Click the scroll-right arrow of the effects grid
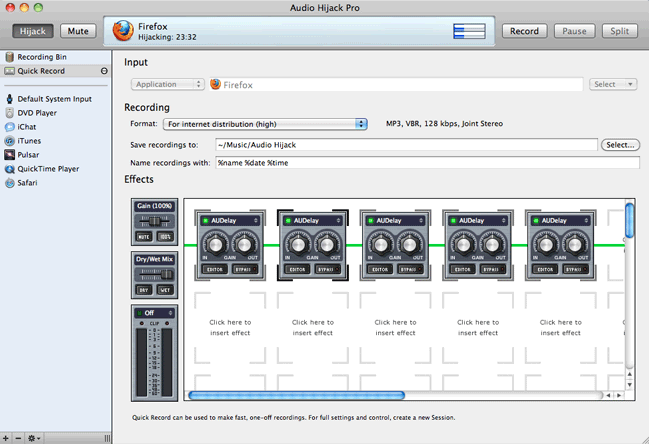Screen dimensions: 649x444 pos(619,395)
